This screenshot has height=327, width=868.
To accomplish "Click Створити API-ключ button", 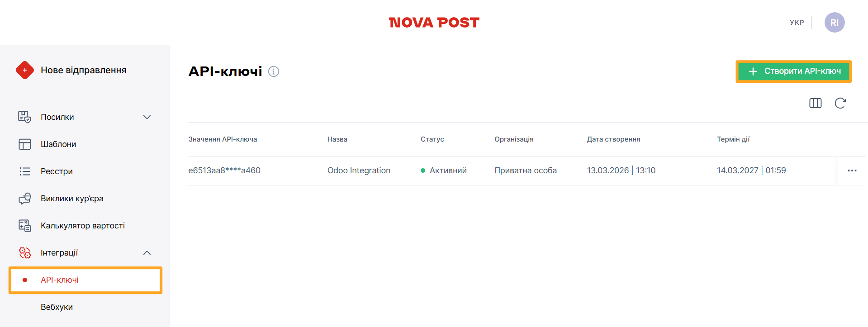I will [794, 71].
